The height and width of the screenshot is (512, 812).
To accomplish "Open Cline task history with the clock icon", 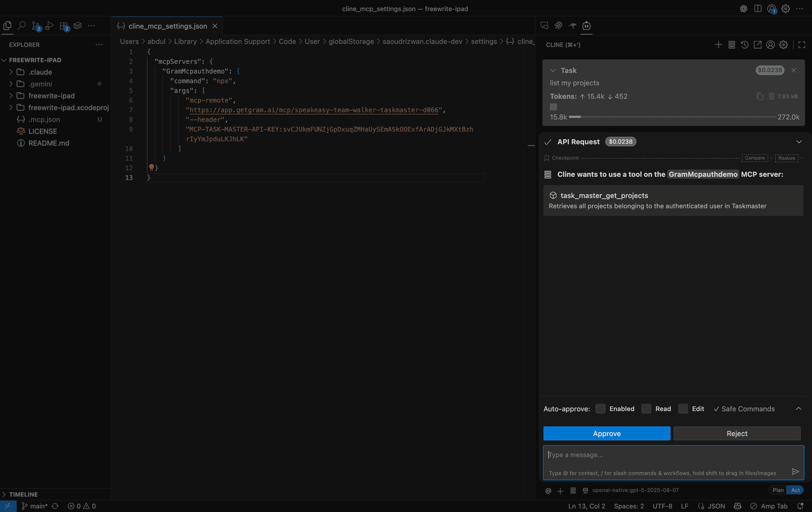I will (x=744, y=44).
